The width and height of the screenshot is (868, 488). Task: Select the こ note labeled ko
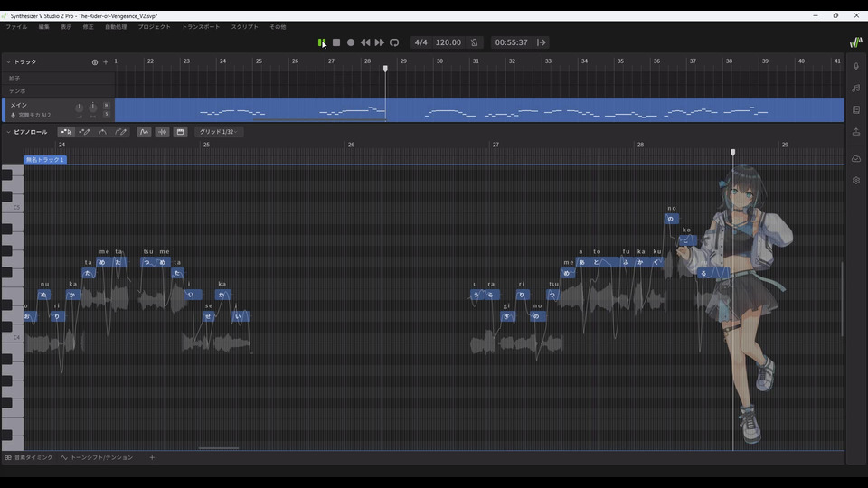point(686,240)
